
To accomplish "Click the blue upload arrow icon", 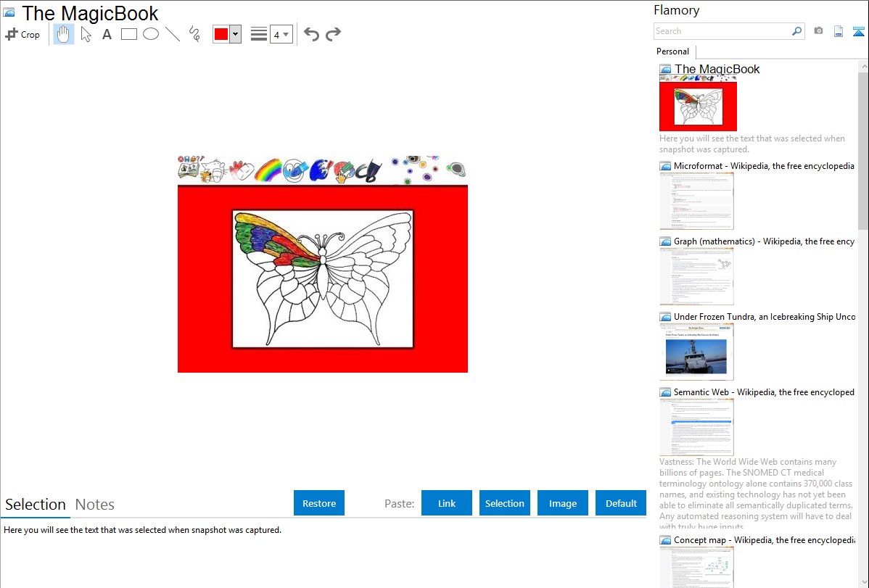I will pos(858,31).
